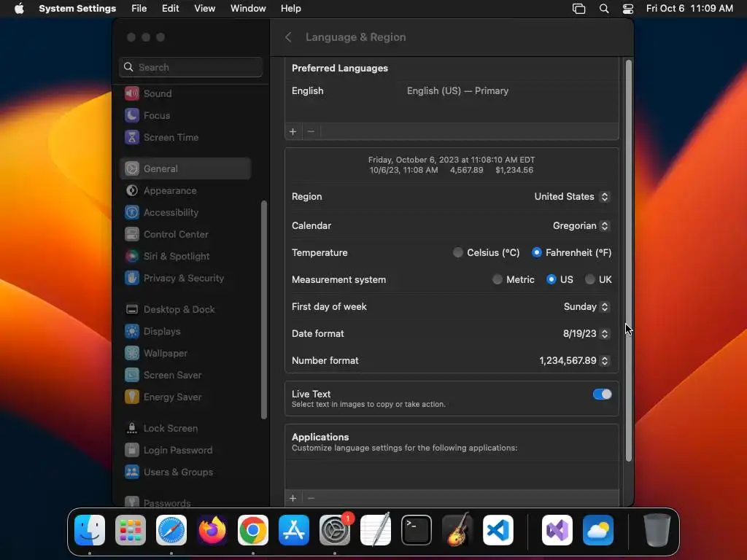The image size is (747, 560).
Task: Open Control Center in menu bar
Action: click(x=628, y=9)
